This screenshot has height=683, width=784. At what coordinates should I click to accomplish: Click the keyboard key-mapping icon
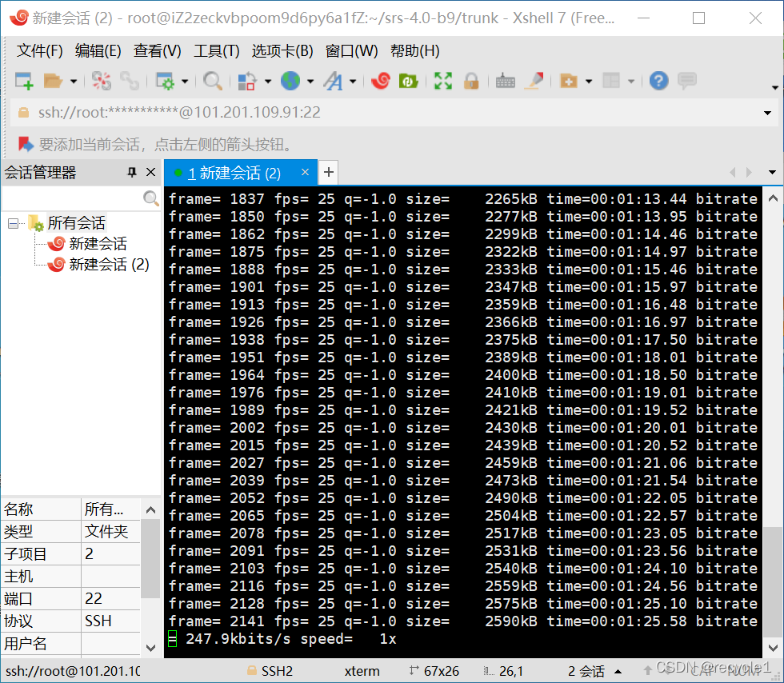point(505,81)
